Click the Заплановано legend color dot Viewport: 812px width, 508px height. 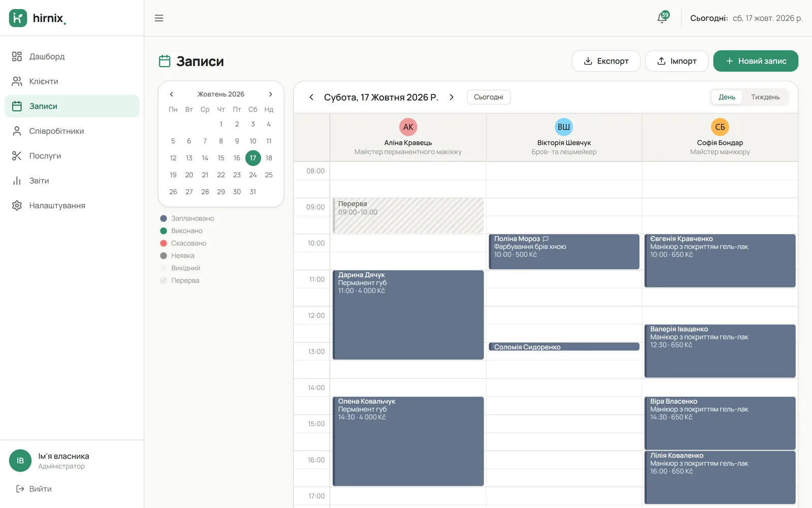[x=163, y=218]
